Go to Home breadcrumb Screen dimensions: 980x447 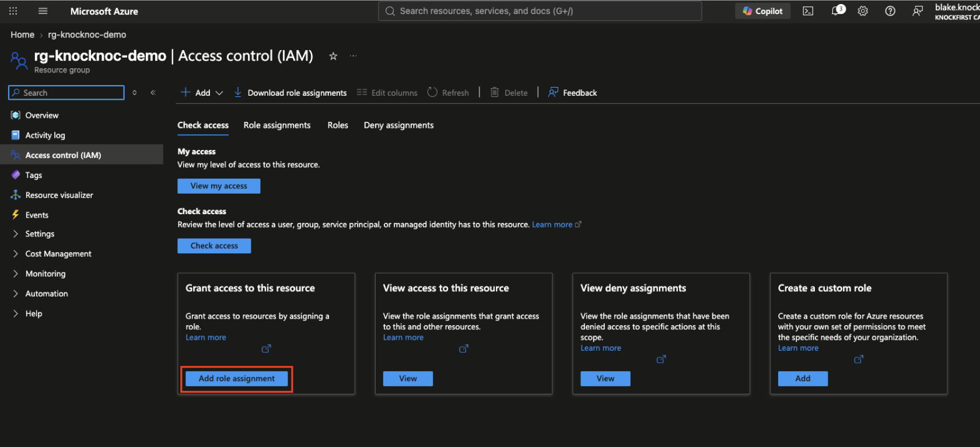22,35
